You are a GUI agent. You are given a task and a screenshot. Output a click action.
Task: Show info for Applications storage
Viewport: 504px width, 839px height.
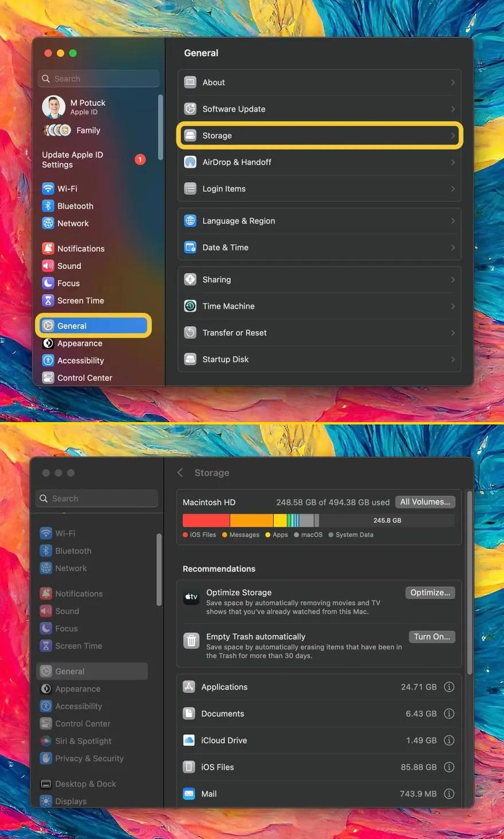coord(449,687)
